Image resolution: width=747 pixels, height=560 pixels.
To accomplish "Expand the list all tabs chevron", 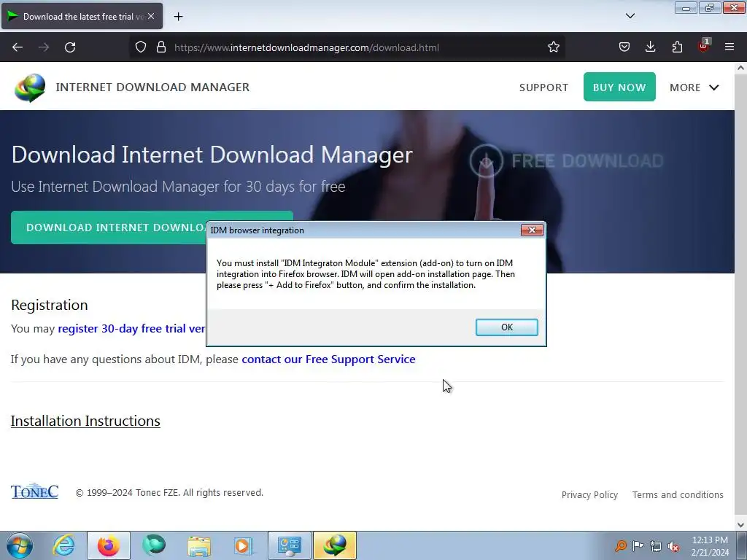I will [x=630, y=16].
